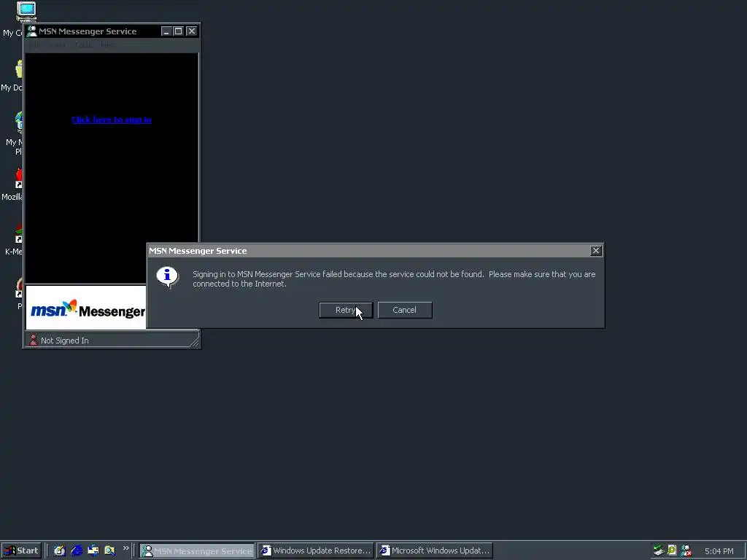The width and height of the screenshot is (747, 560).
Task: Close the MSN Messenger error dialog
Action: [595, 251]
